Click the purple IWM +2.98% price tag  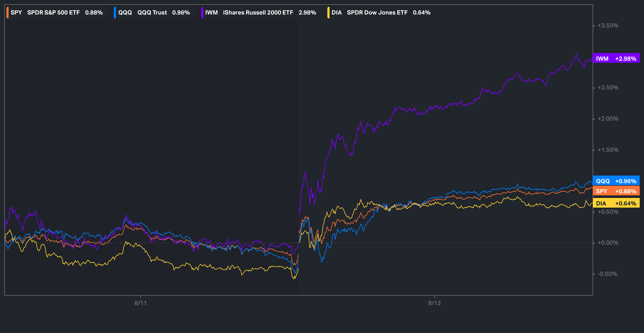pos(616,59)
